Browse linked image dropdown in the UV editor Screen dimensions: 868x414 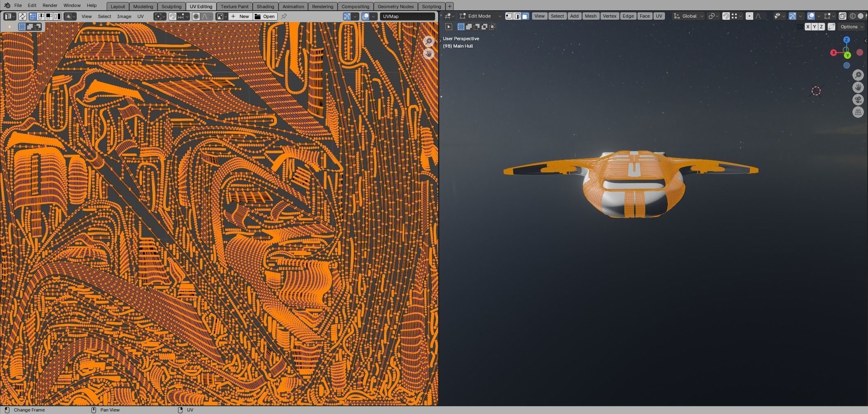(x=222, y=16)
